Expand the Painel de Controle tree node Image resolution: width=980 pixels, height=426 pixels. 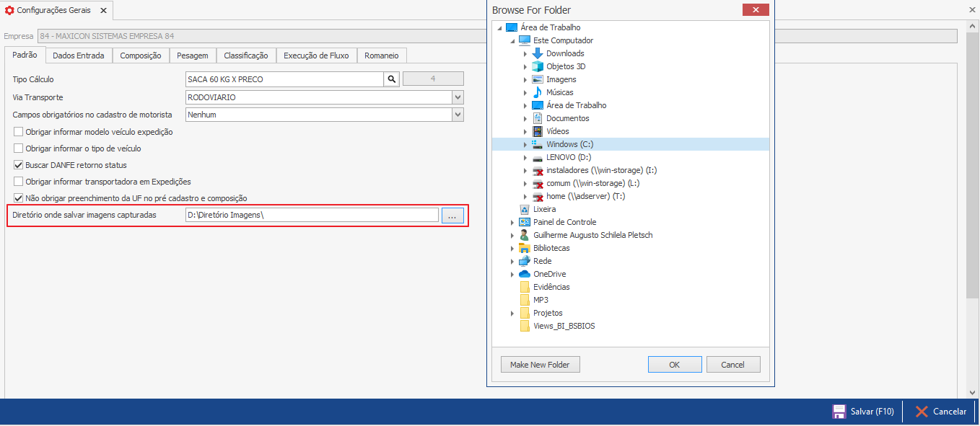click(x=512, y=222)
